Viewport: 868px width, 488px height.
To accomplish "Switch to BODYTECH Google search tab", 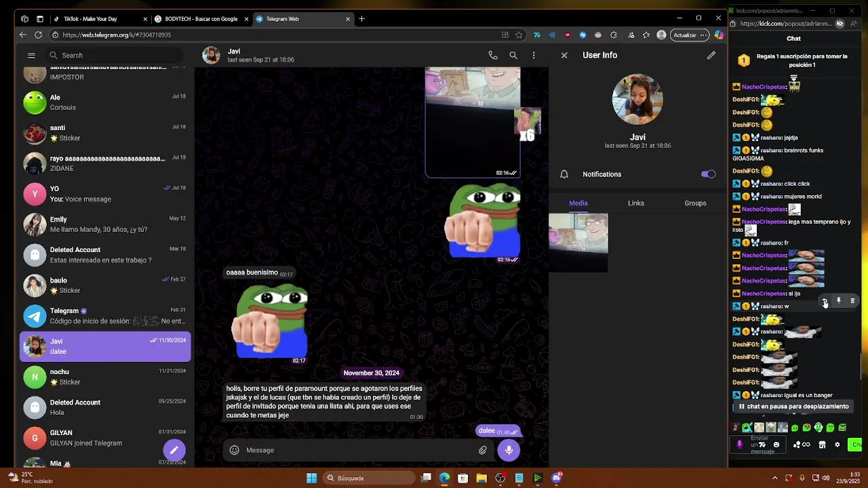I will point(201,19).
